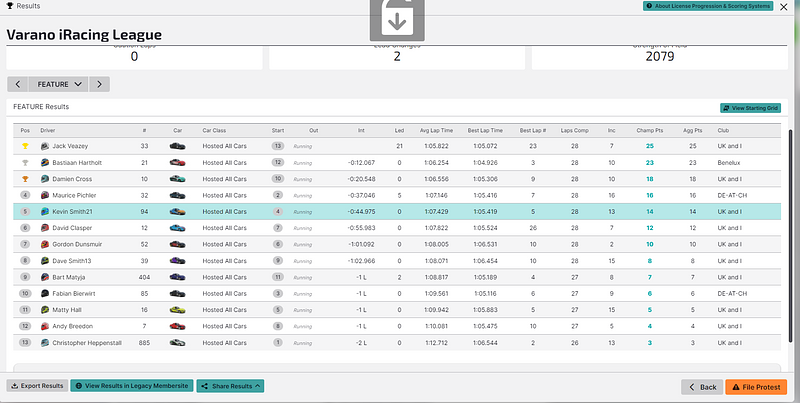Sort by Pos column header
The width and height of the screenshot is (800, 403).
(25, 131)
